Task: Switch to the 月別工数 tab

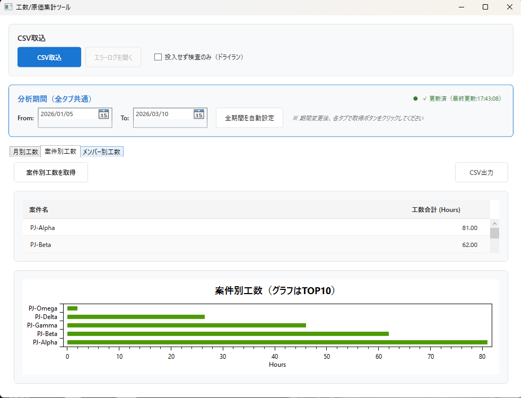Action: coord(25,152)
